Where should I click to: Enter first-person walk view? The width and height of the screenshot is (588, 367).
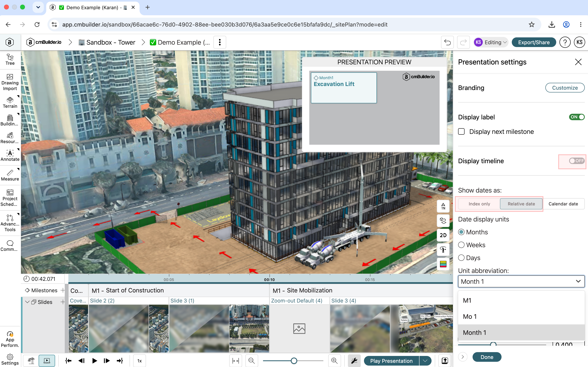click(x=443, y=249)
